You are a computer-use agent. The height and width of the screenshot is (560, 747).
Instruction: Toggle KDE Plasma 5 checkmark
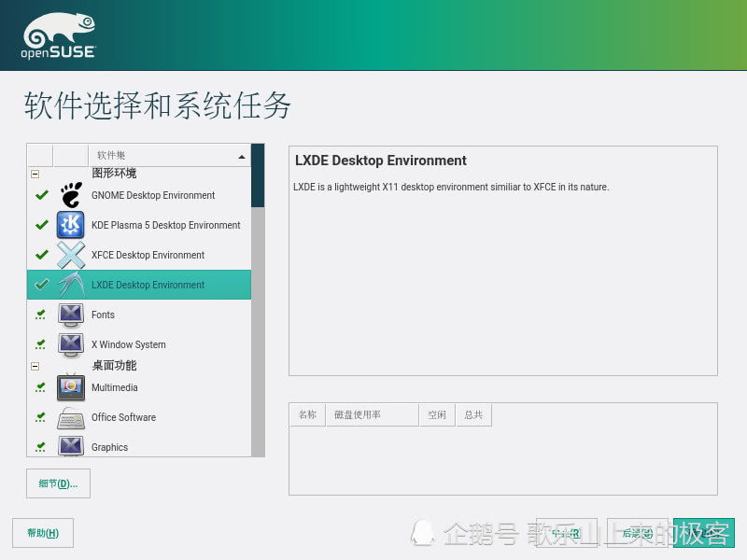pyautogui.click(x=42, y=225)
